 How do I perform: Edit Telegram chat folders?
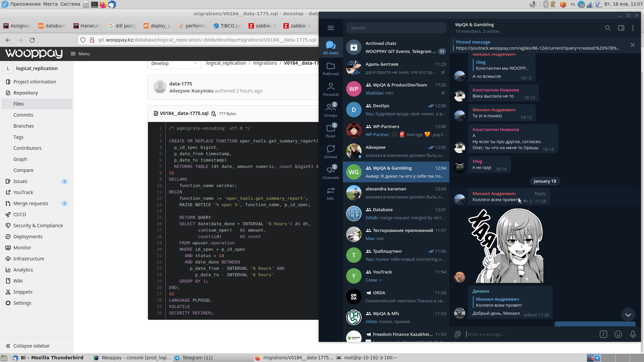330,193
